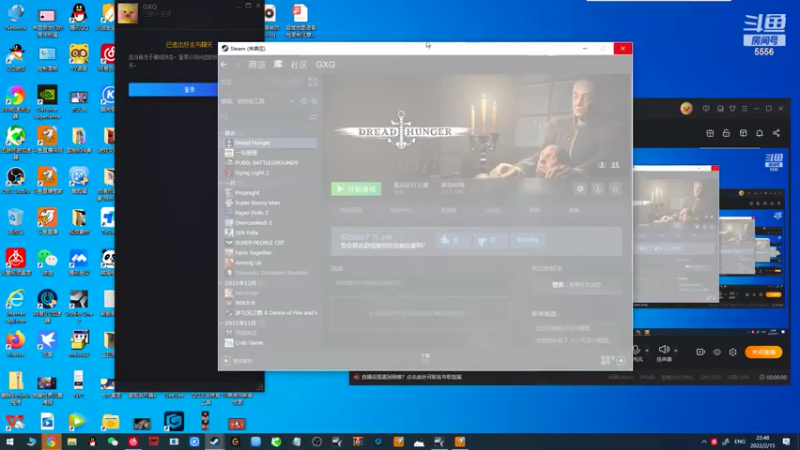Click the Steam library search field
The height and width of the screenshot is (450, 800).
(x=264, y=117)
